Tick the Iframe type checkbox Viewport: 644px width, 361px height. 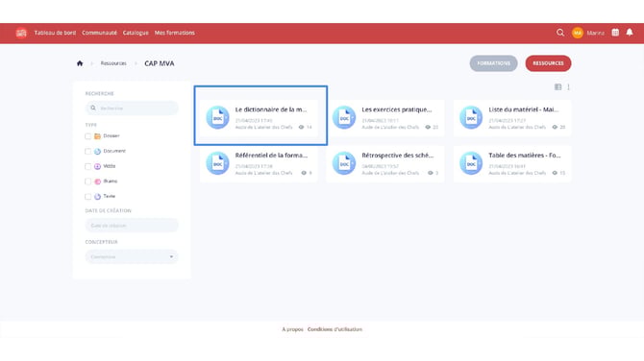tap(87, 181)
